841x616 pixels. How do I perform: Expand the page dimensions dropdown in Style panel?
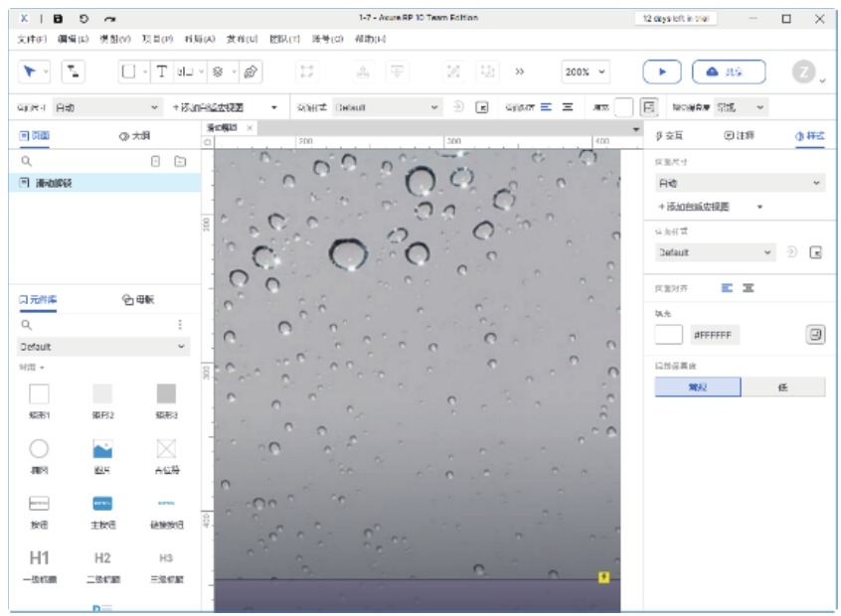[740, 184]
